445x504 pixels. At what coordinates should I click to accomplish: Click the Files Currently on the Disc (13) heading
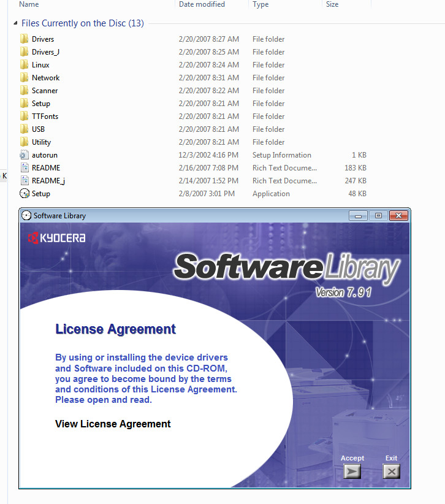click(83, 23)
